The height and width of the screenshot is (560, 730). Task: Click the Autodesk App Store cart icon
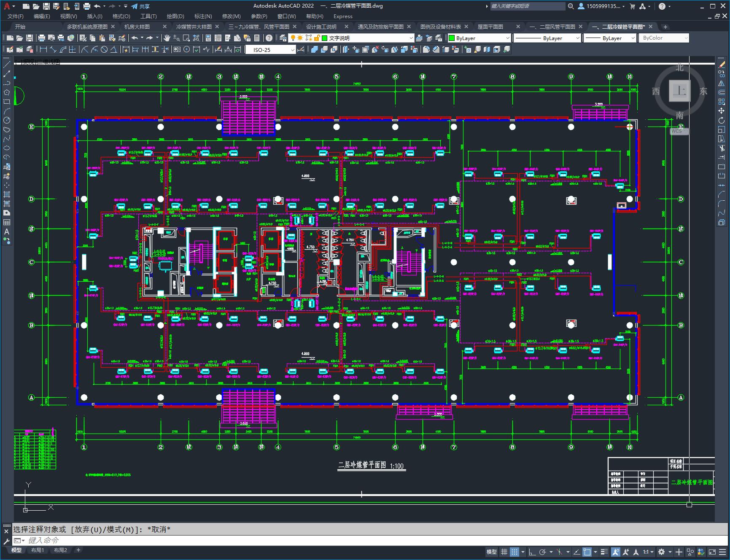(x=632, y=6)
